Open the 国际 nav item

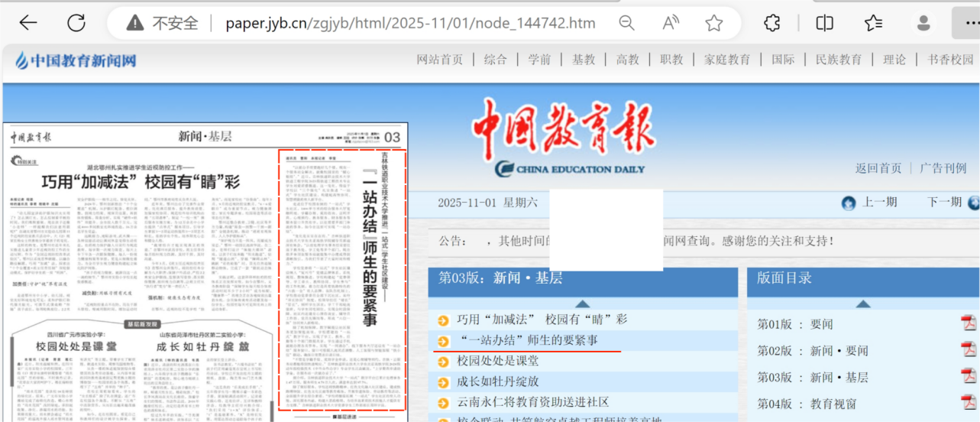(x=783, y=60)
